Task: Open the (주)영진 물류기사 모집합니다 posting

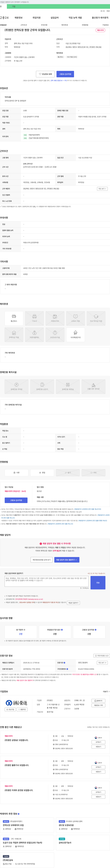Action: coord(17,765)
